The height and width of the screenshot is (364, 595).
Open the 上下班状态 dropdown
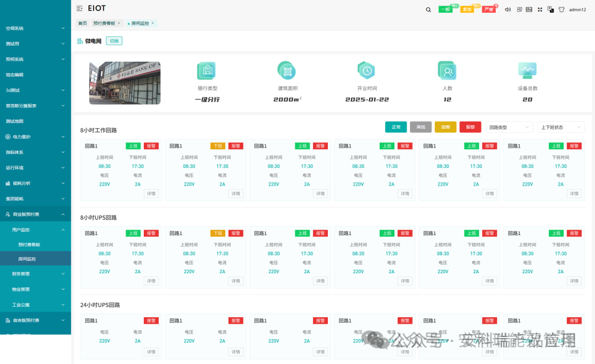(x=561, y=127)
